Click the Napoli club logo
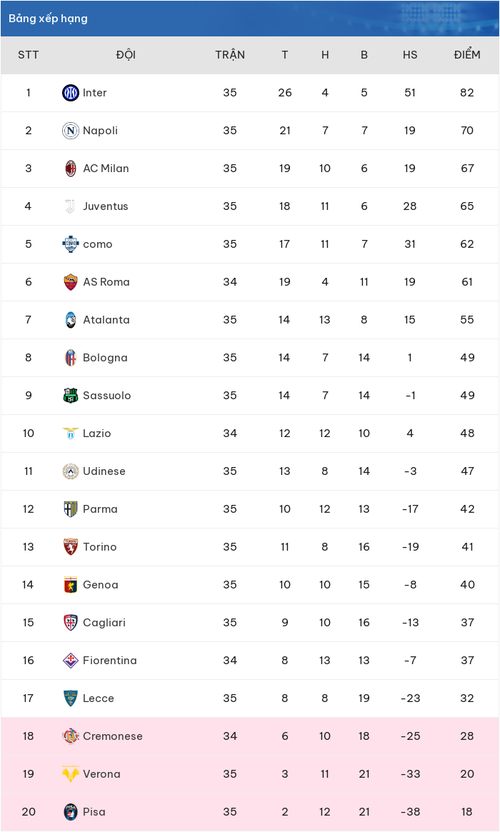Viewport: 500px width, 832px height. pyautogui.click(x=71, y=131)
